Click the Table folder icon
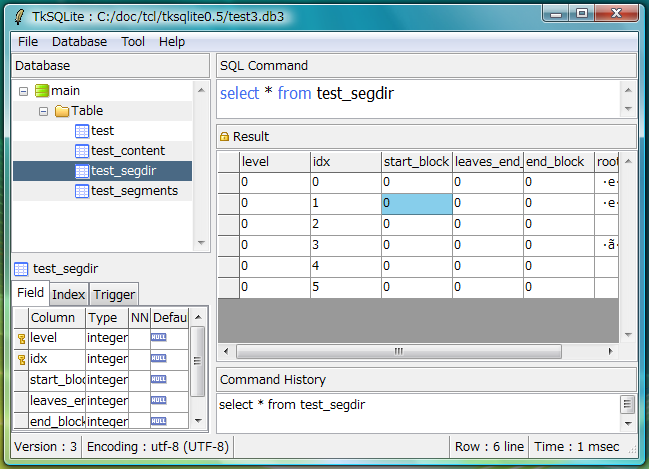Viewport: 649px width, 469px height. (61, 111)
